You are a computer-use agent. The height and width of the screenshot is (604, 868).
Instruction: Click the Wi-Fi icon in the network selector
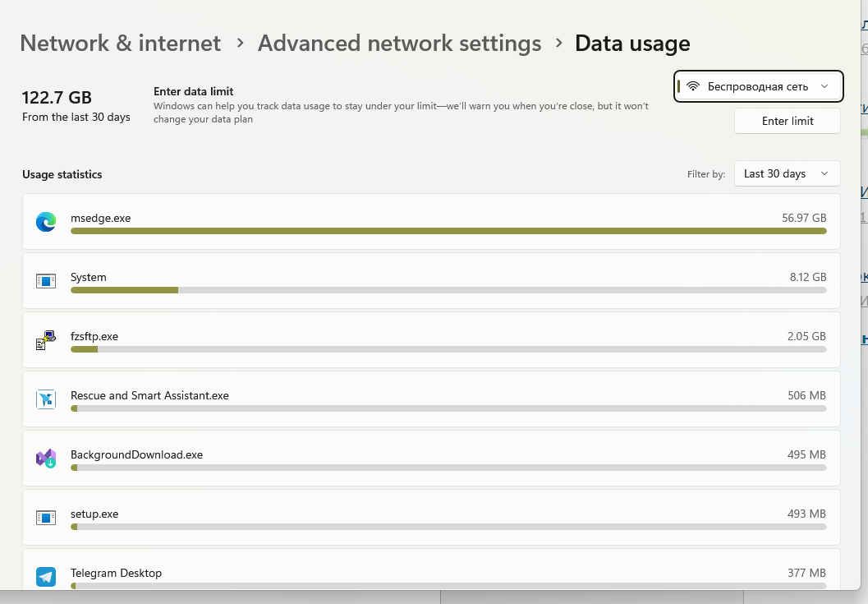pos(692,86)
